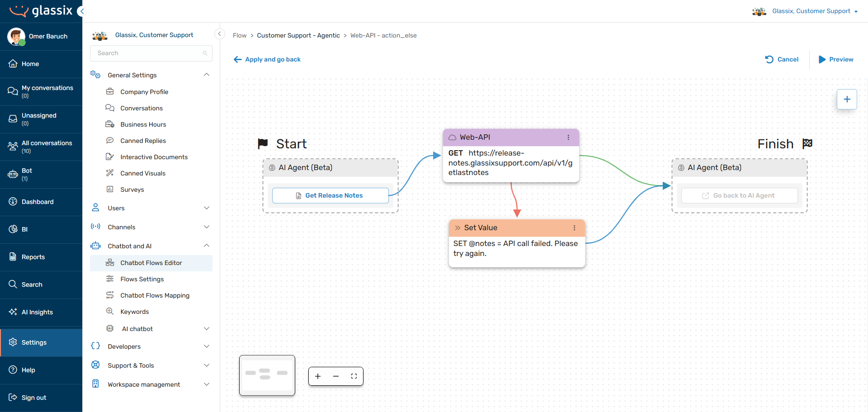Expand the Users section

coord(207,208)
